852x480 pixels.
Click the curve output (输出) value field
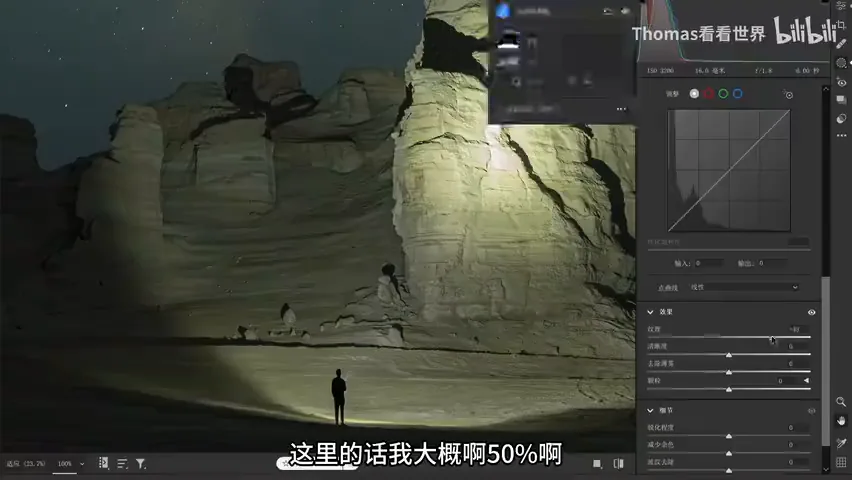(772, 263)
